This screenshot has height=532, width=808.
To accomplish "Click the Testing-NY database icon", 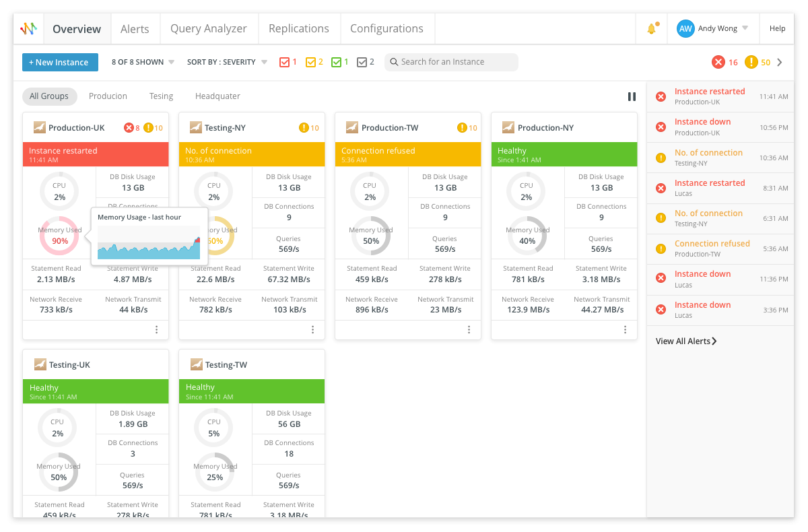I will 196,127.
